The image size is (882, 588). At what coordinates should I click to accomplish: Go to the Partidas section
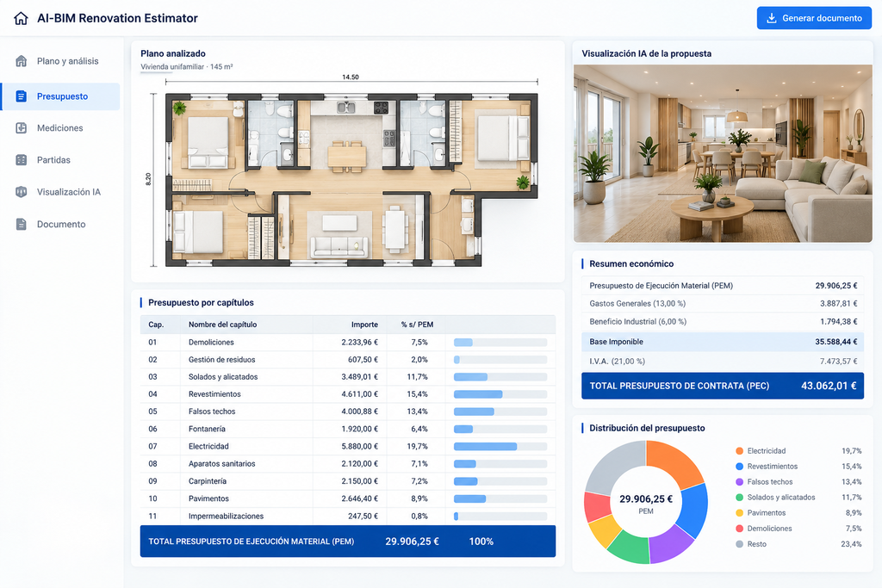point(61,159)
